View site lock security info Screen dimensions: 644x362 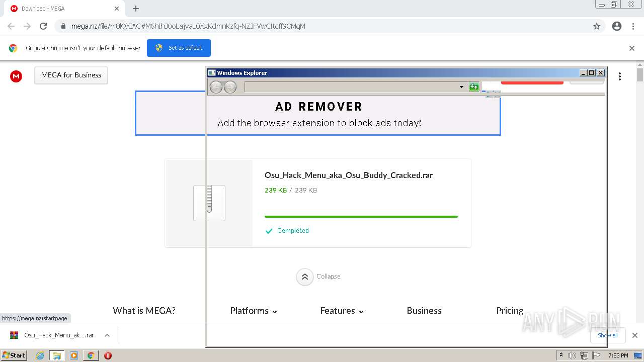pyautogui.click(x=63, y=26)
